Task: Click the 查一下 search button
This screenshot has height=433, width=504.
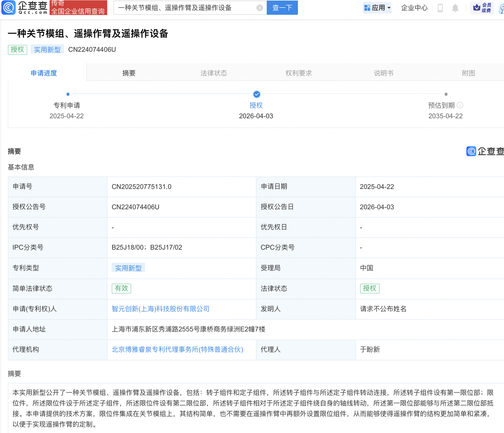Action: [282, 8]
